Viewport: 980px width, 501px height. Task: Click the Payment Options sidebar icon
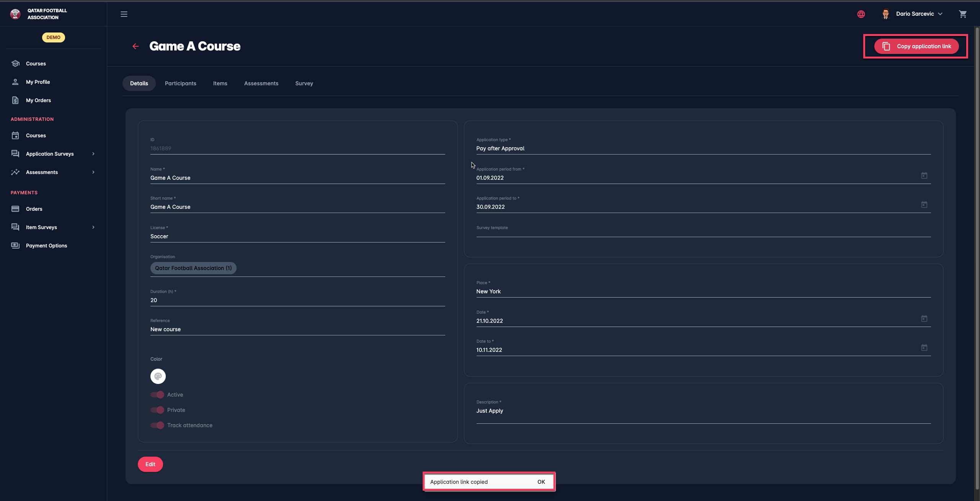pos(15,246)
